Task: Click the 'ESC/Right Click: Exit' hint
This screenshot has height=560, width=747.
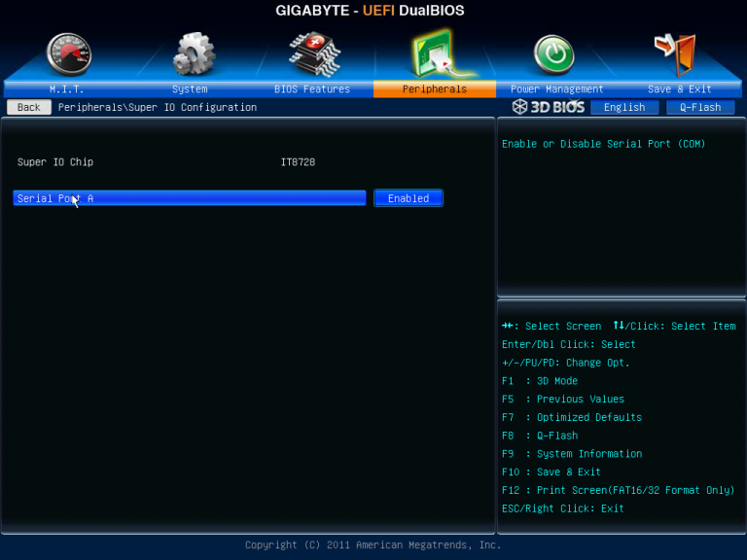Action: [562, 508]
